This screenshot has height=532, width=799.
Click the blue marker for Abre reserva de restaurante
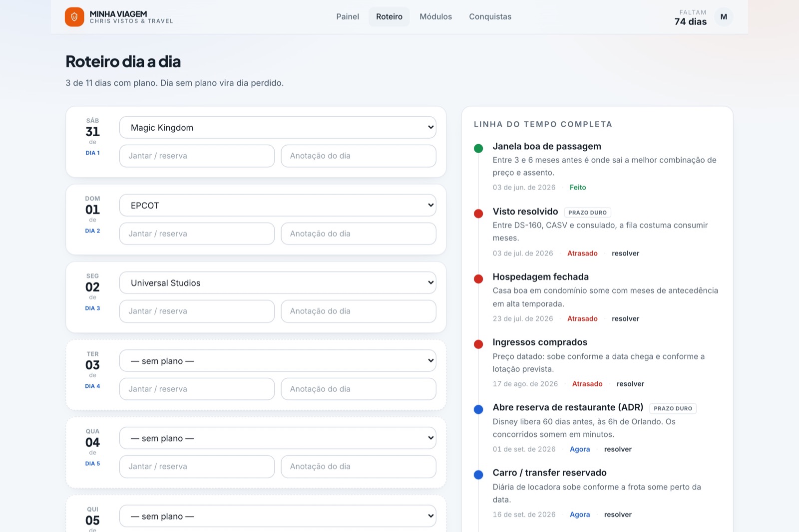(x=478, y=409)
